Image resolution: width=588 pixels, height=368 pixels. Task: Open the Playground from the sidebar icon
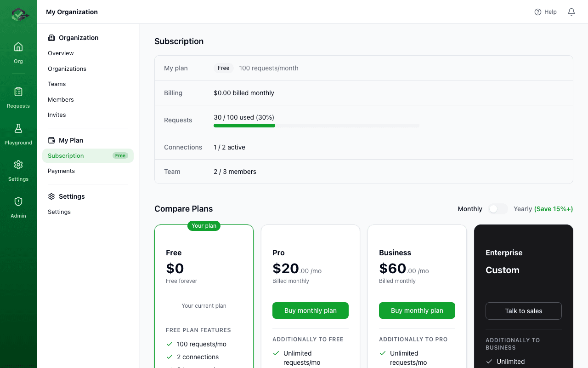click(18, 128)
